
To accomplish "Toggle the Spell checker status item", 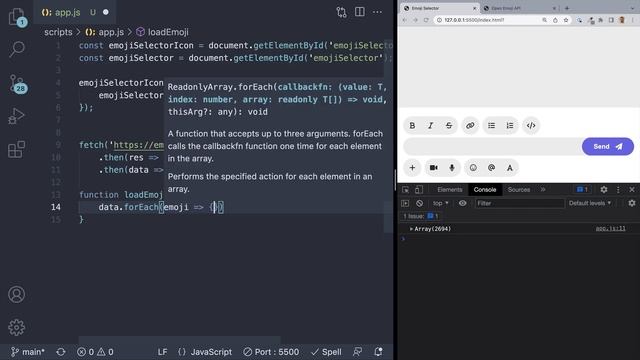I will [x=326, y=351].
